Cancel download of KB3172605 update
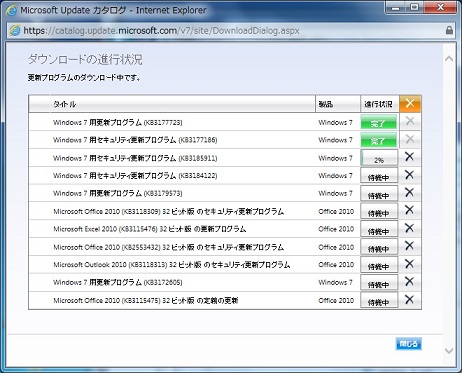 409,281
